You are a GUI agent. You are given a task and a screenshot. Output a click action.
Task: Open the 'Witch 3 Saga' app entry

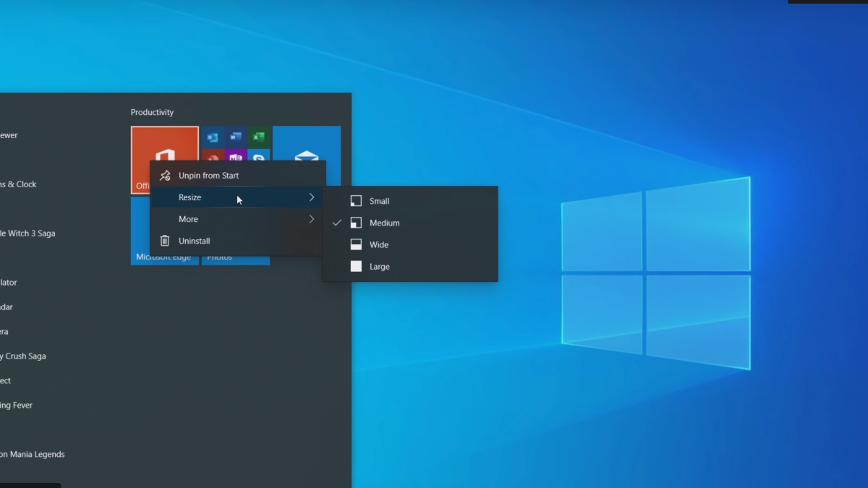[x=27, y=234]
